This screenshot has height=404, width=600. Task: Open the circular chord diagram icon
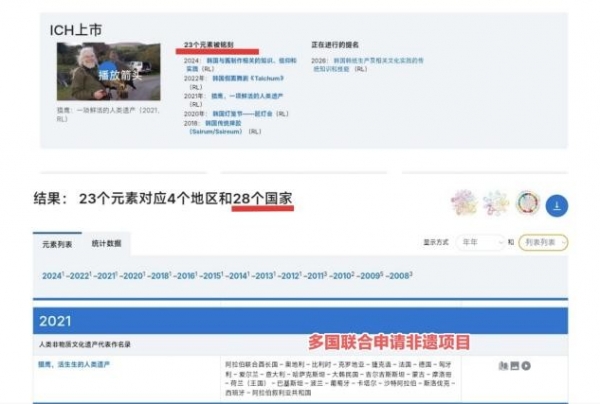click(x=528, y=203)
